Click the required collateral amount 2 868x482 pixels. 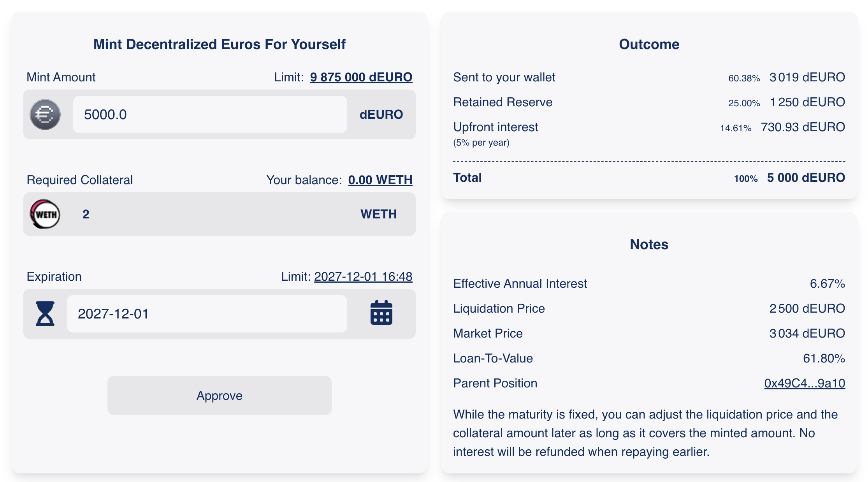point(86,214)
